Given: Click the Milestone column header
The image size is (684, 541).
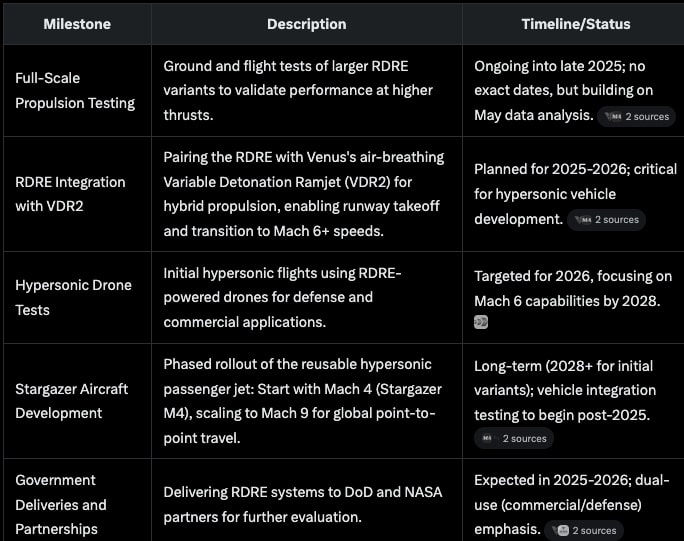Looking at the screenshot, I should pyautogui.click(x=77, y=24).
